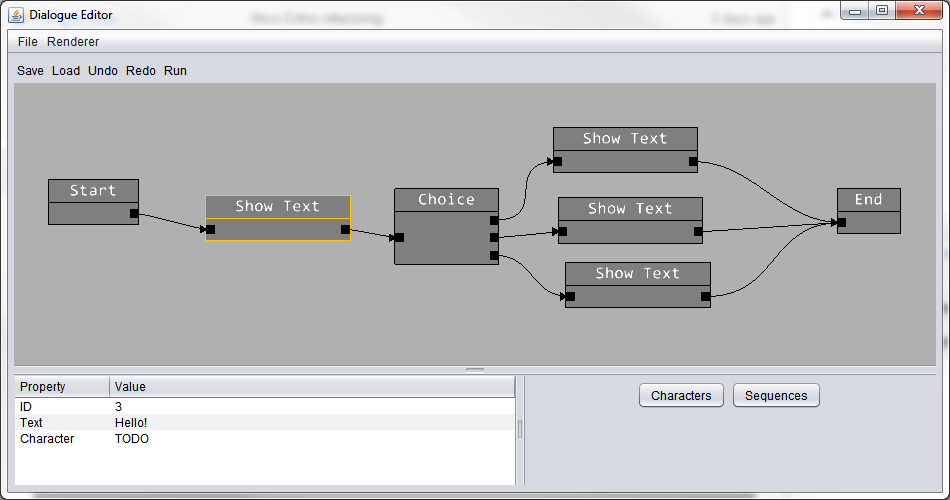Click the Choice node's input port

pos(399,238)
